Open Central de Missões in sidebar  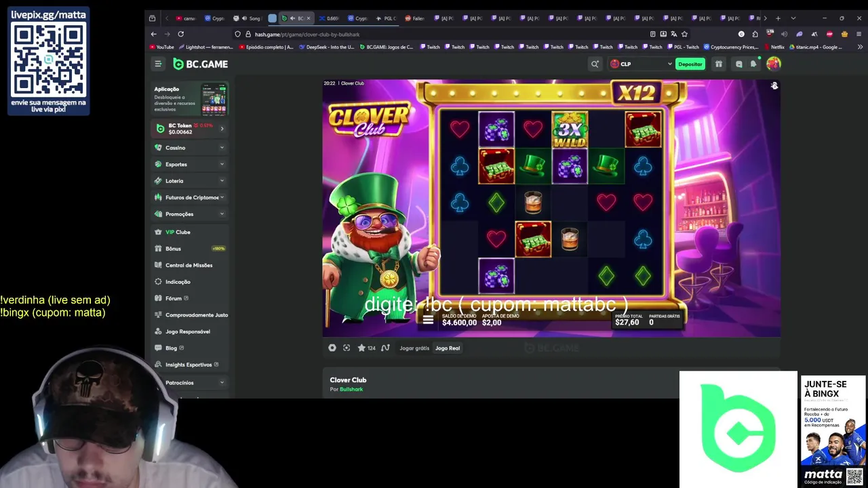pos(190,265)
